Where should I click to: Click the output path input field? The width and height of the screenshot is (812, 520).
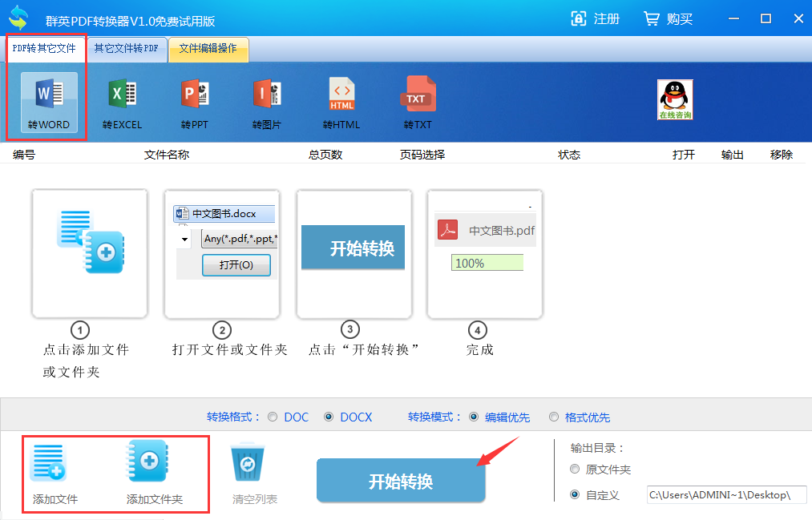726,495
